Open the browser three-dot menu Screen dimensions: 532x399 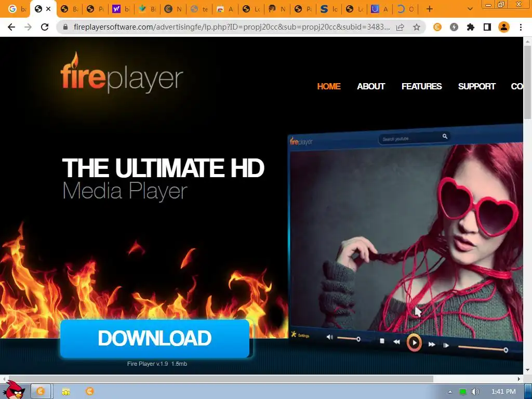(521, 27)
